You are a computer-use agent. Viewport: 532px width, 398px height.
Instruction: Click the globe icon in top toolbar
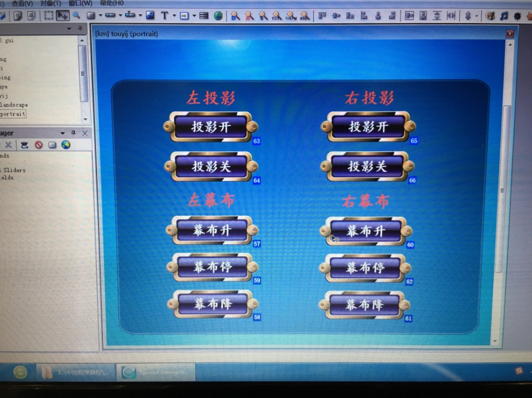(218, 16)
